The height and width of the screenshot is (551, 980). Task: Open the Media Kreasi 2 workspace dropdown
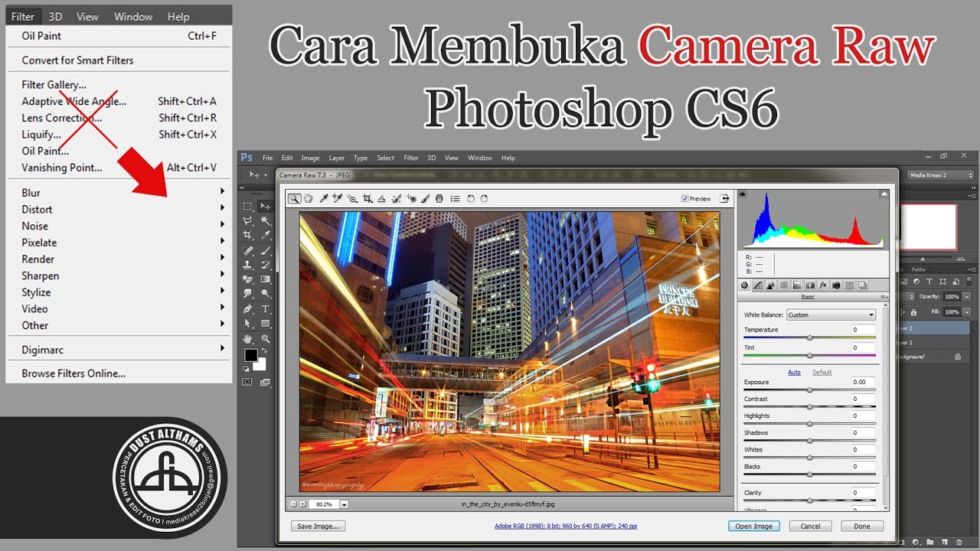coord(941,175)
